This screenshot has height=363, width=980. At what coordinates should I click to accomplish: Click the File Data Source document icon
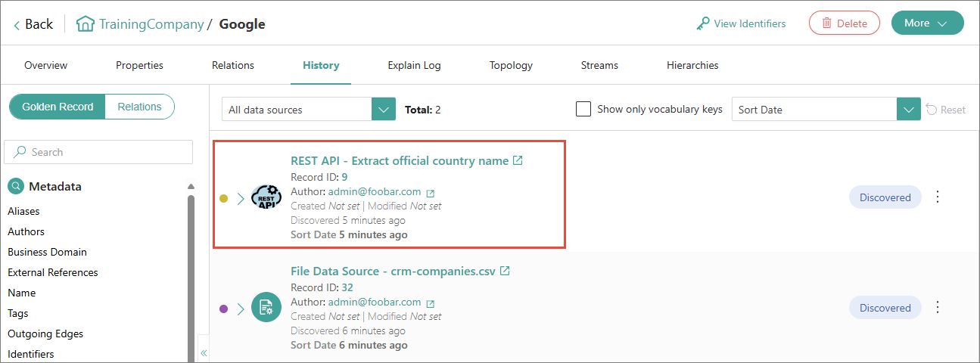coord(266,307)
